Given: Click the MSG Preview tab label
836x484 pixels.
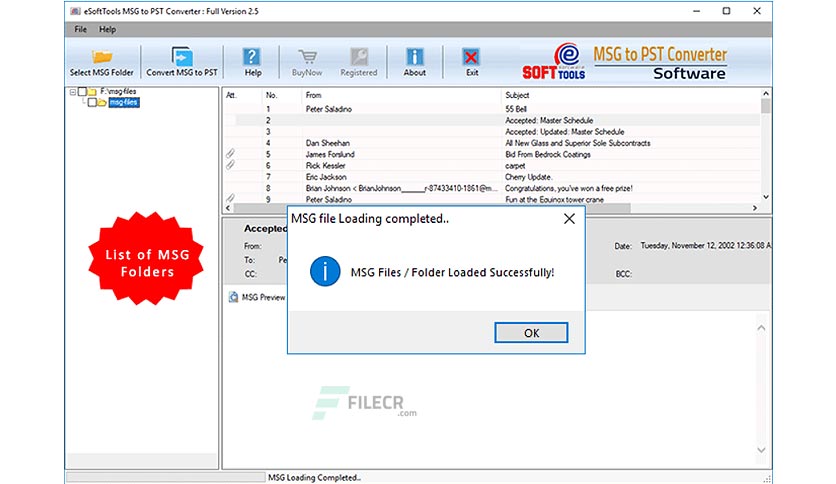Looking at the screenshot, I should click(263, 297).
